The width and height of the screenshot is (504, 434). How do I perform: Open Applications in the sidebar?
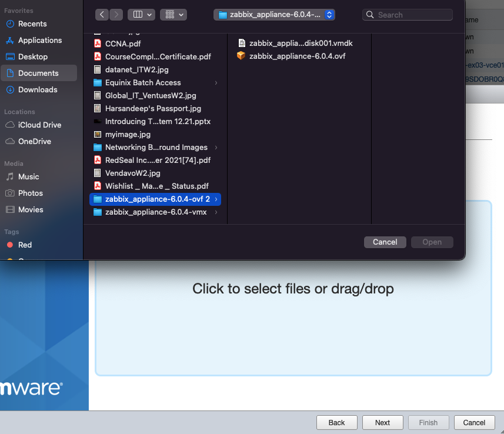coord(40,40)
